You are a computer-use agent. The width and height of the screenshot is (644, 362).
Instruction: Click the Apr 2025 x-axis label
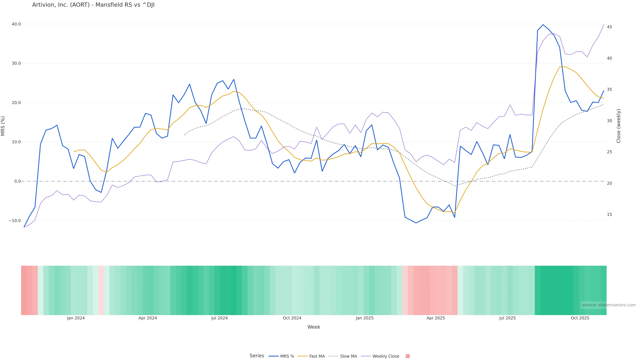point(436,318)
